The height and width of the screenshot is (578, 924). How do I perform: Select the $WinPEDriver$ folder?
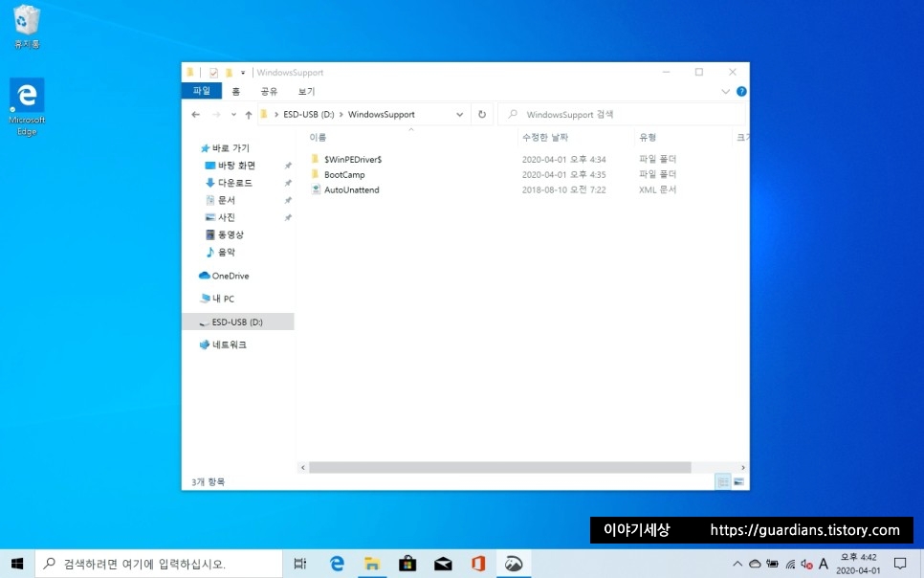(x=353, y=159)
